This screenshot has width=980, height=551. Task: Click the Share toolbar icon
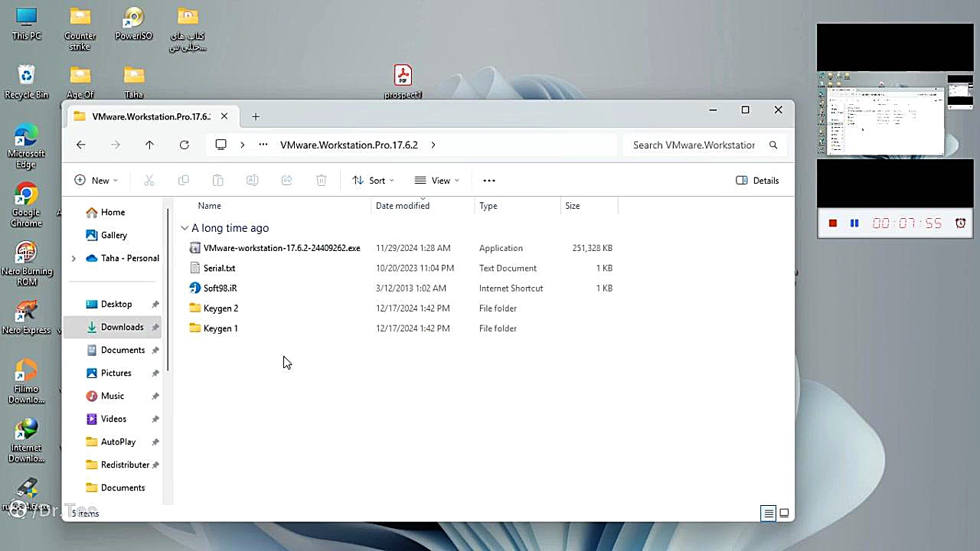(286, 181)
